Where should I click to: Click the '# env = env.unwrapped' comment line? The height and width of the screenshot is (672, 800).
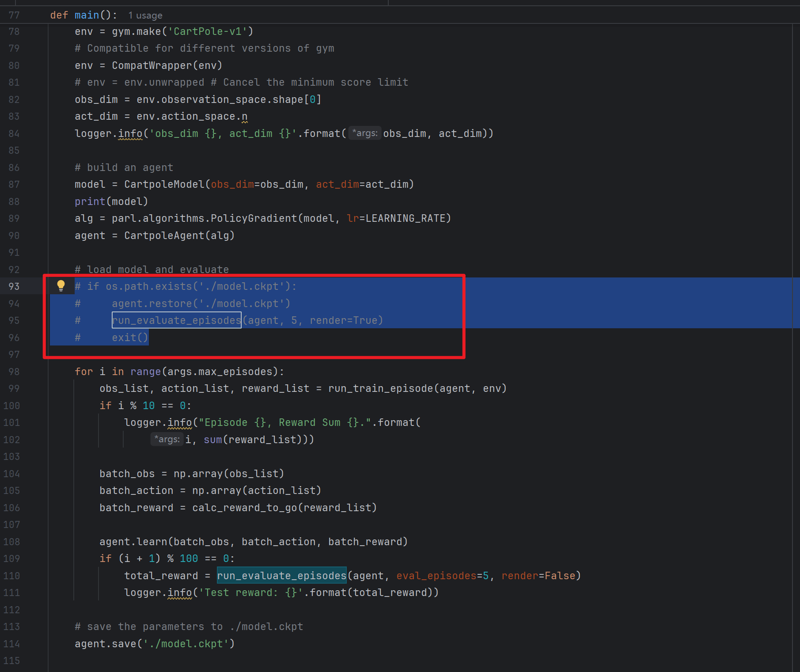(x=242, y=82)
